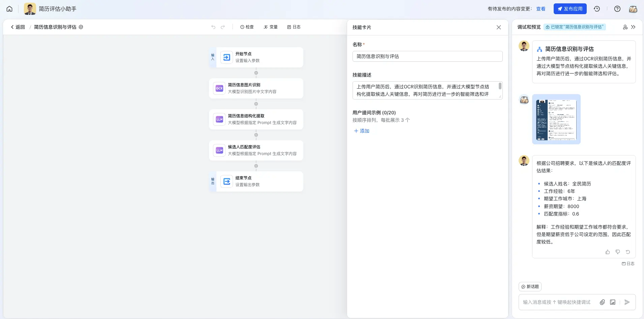The image size is (644, 319).
Task: Collapse the 调试和预览 panel
Action: pyautogui.click(x=633, y=27)
